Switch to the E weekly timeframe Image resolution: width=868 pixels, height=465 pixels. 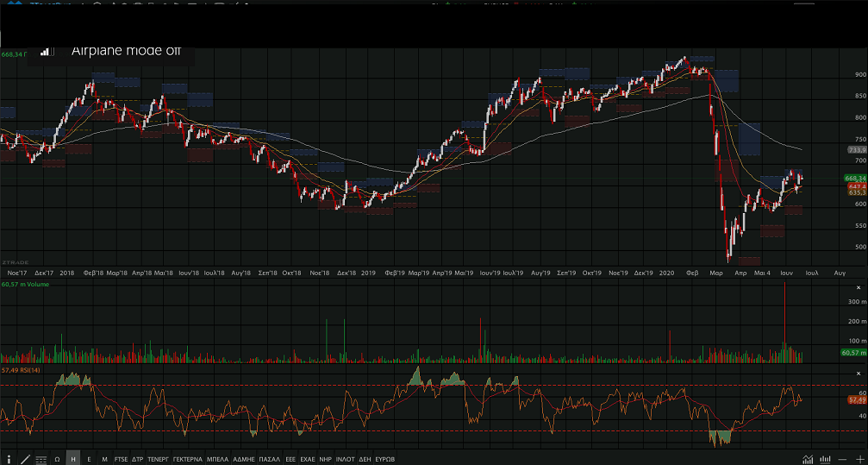[89, 459]
